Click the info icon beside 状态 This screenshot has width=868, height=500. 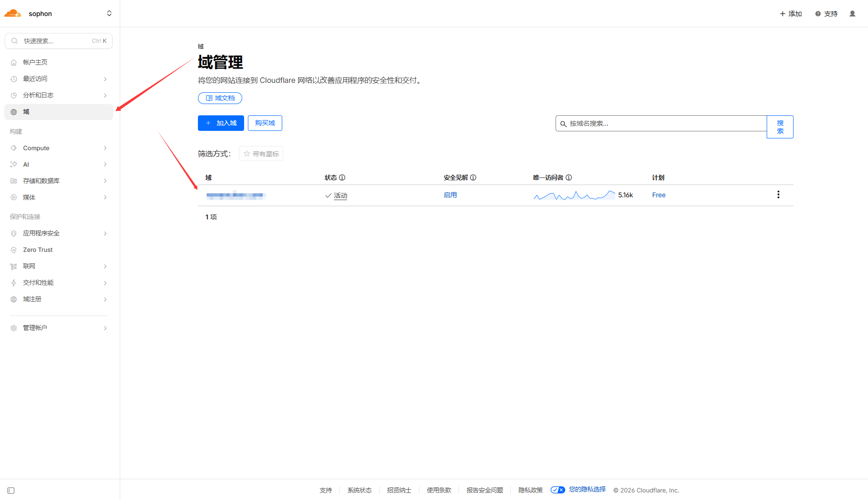[342, 177]
